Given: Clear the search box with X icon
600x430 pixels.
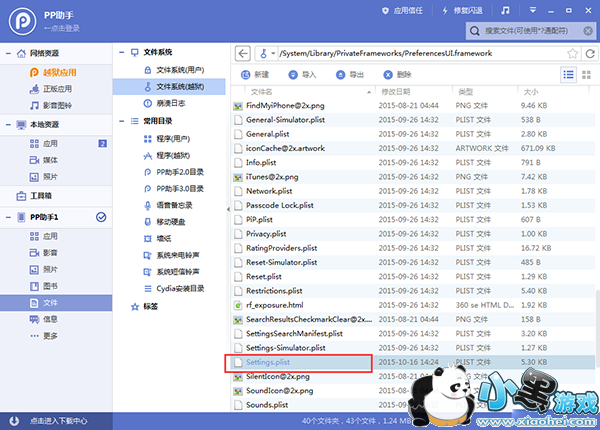Looking at the screenshot, I should tap(588, 31).
